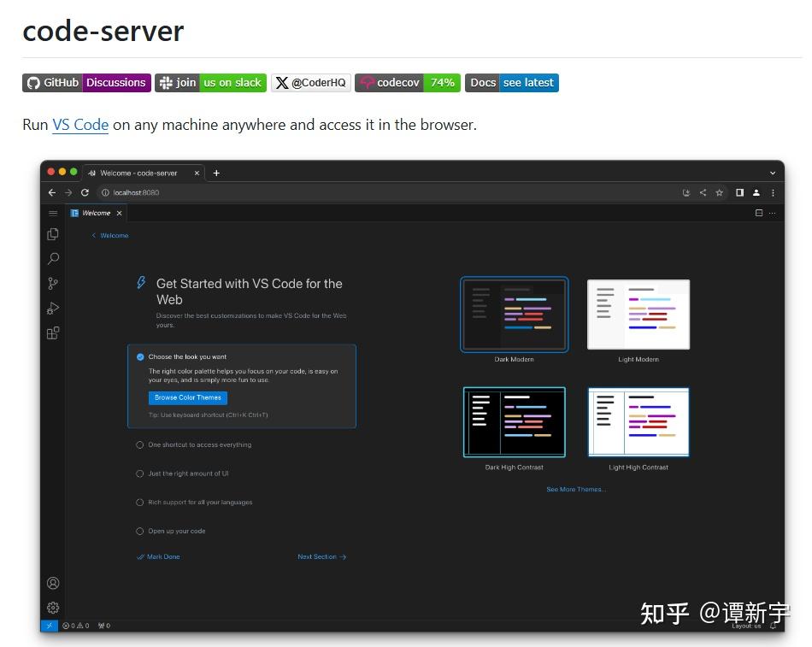Click the remote connection indicator in status bar
812x647 pixels.
(49, 625)
